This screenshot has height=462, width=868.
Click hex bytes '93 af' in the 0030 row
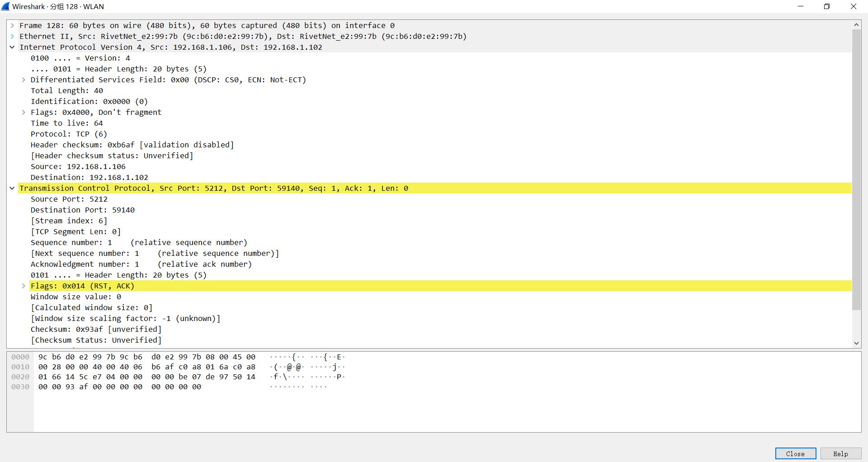pos(77,387)
